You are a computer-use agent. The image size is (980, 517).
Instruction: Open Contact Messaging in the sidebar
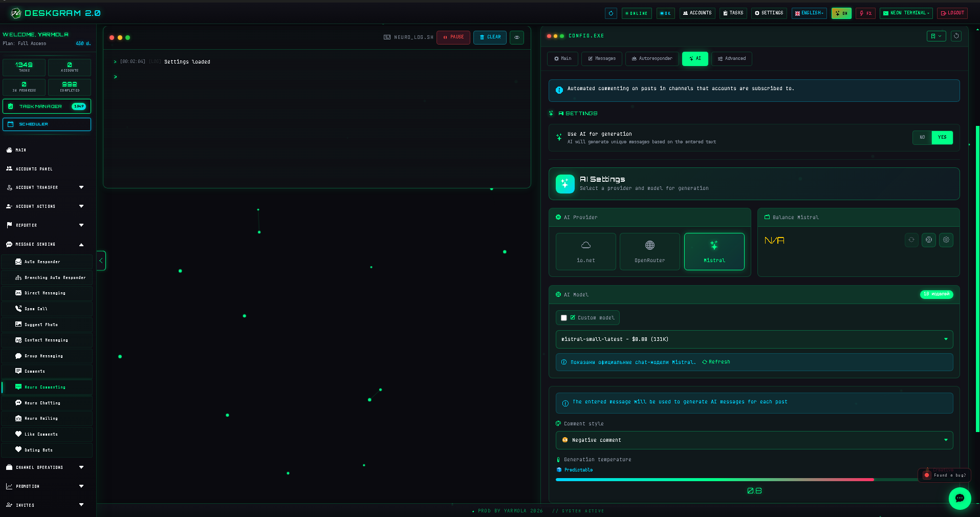(x=47, y=340)
